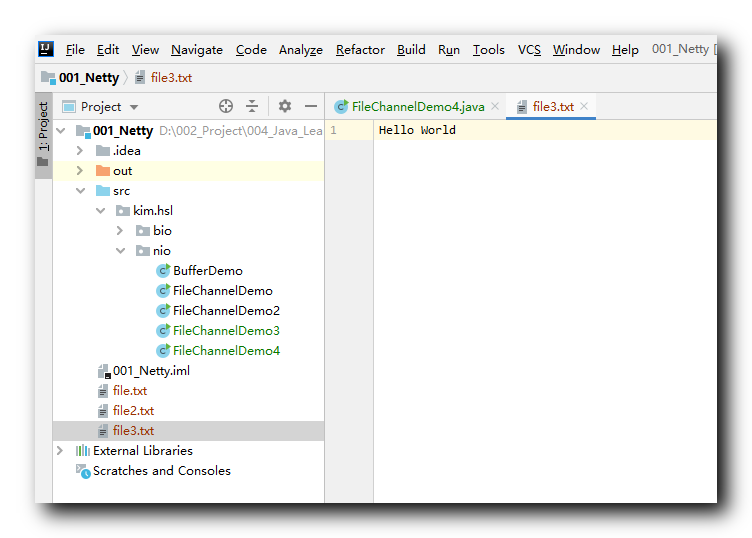Collapse the src folder
Screen dimensions: 752x538
(x=81, y=191)
